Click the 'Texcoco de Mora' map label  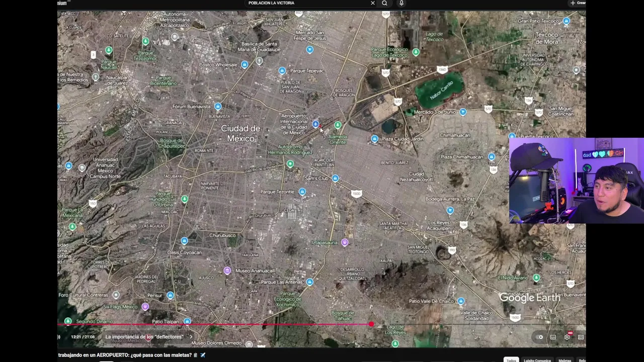tap(546, 38)
